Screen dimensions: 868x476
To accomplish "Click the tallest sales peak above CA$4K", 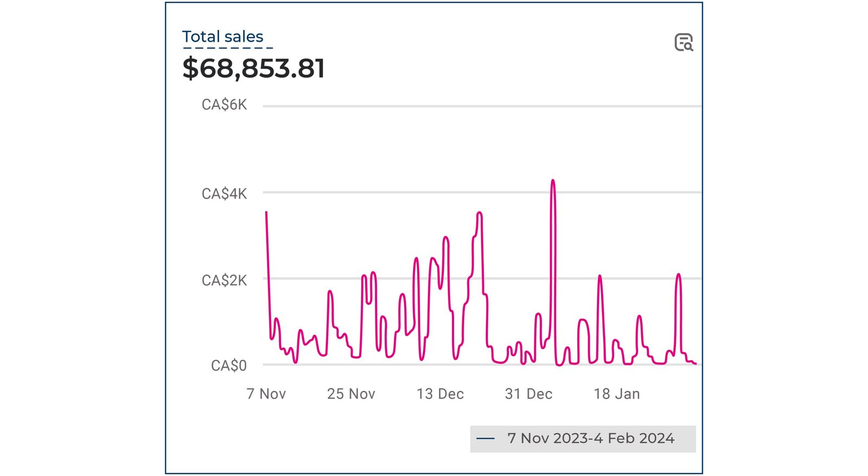I will click(x=553, y=181).
